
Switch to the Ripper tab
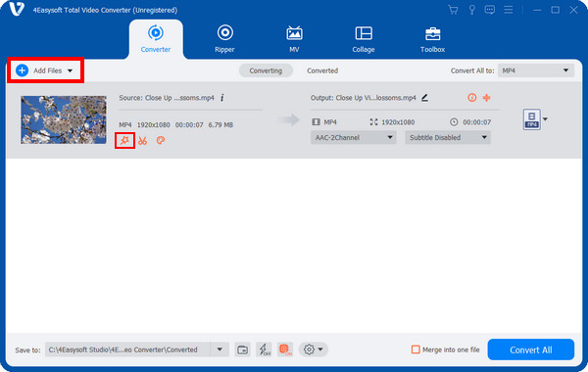224,38
